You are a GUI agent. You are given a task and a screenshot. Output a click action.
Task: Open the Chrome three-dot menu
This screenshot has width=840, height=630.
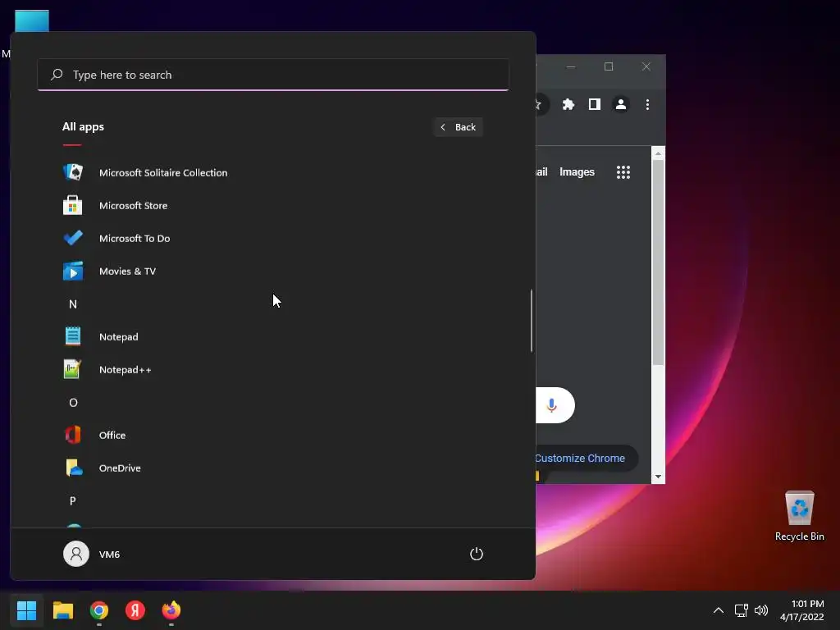[647, 104]
